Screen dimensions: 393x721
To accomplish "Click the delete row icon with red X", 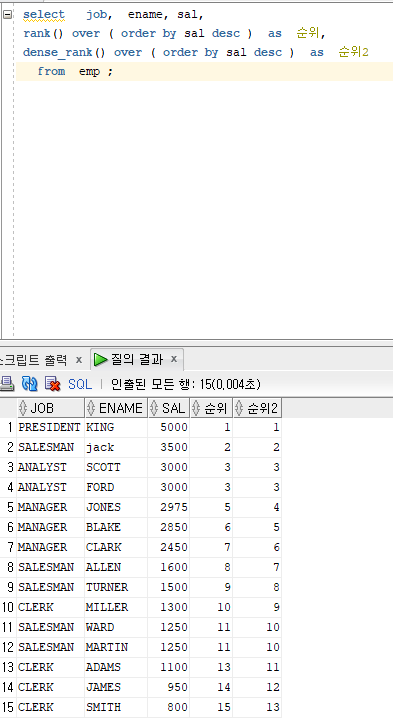I will [52, 383].
